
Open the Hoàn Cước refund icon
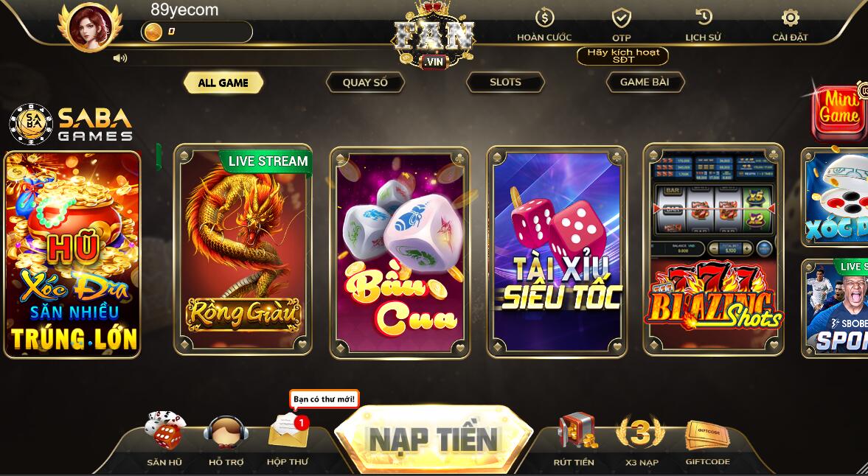click(544, 18)
